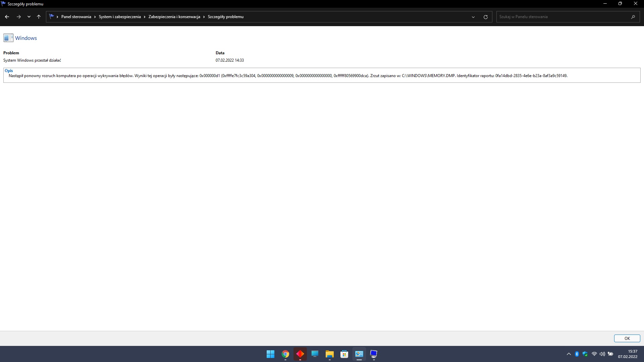This screenshot has width=644, height=362.
Task: Open System i zabezpieczenia breadcrumb
Action: (120, 17)
